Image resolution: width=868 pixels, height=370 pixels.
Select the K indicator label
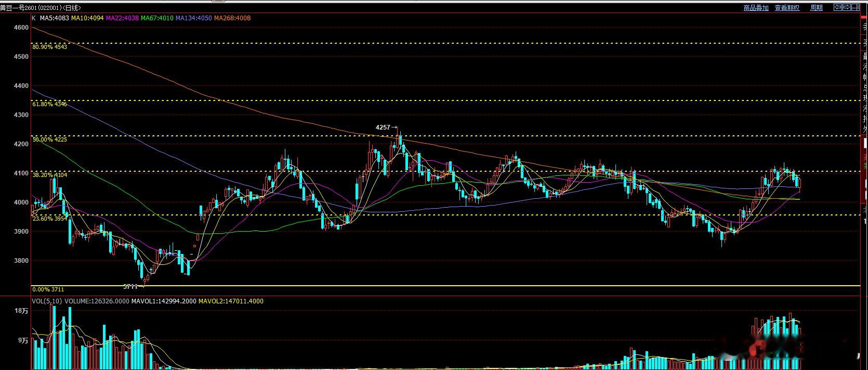click(34, 18)
